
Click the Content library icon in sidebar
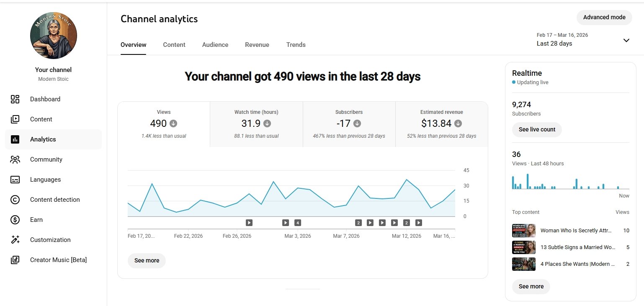[15, 119]
